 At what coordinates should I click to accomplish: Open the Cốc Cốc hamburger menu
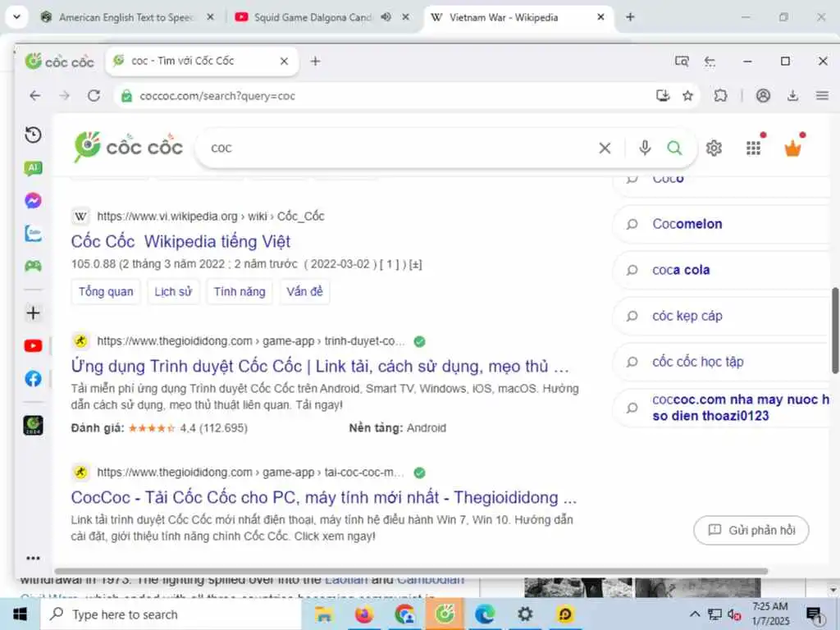tap(822, 96)
